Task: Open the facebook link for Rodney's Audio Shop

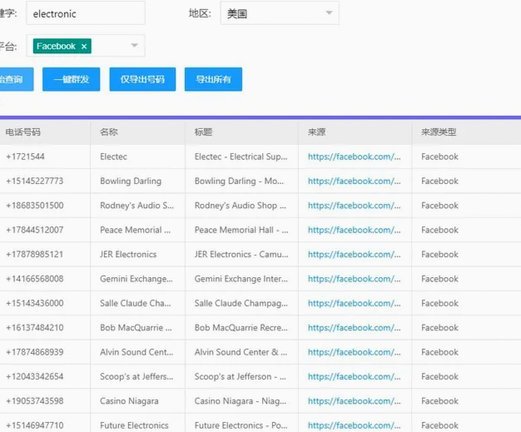Action: click(x=354, y=205)
